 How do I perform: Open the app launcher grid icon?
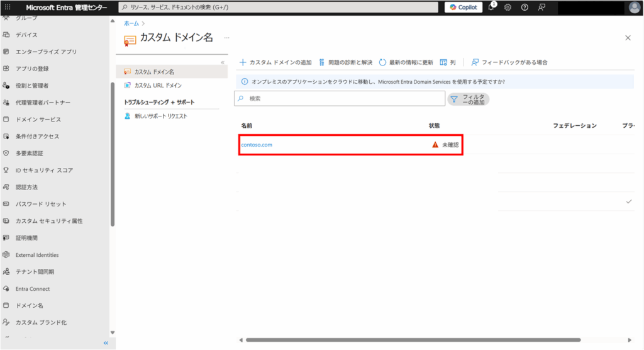pos(8,7)
